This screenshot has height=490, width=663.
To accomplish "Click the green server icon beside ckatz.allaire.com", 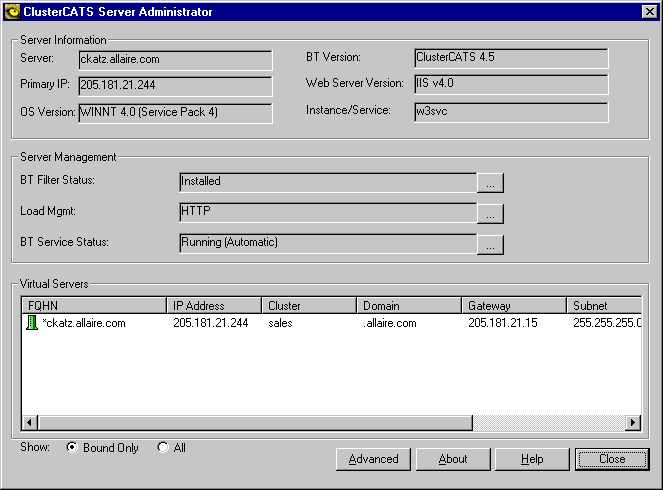I will click(32, 322).
